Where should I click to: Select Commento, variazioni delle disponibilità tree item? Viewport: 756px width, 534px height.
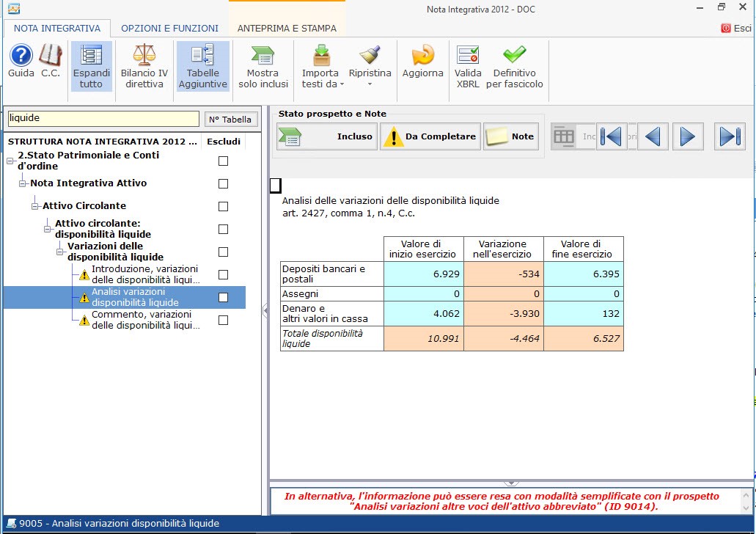[145, 320]
